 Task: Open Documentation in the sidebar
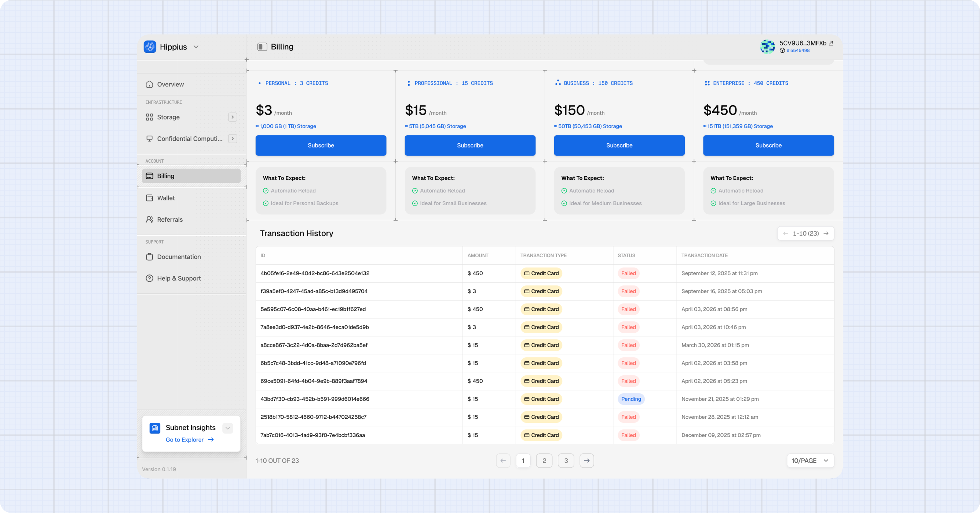pos(191,257)
